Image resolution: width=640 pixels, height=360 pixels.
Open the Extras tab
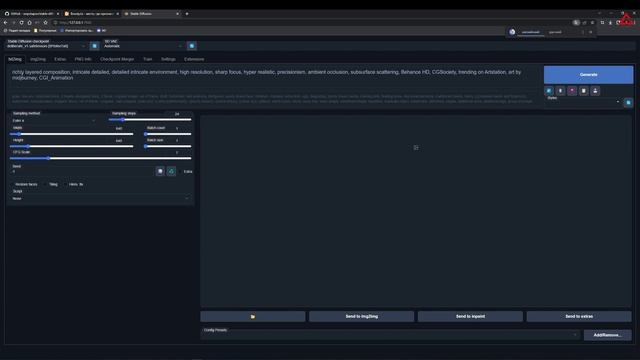[x=60, y=59]
